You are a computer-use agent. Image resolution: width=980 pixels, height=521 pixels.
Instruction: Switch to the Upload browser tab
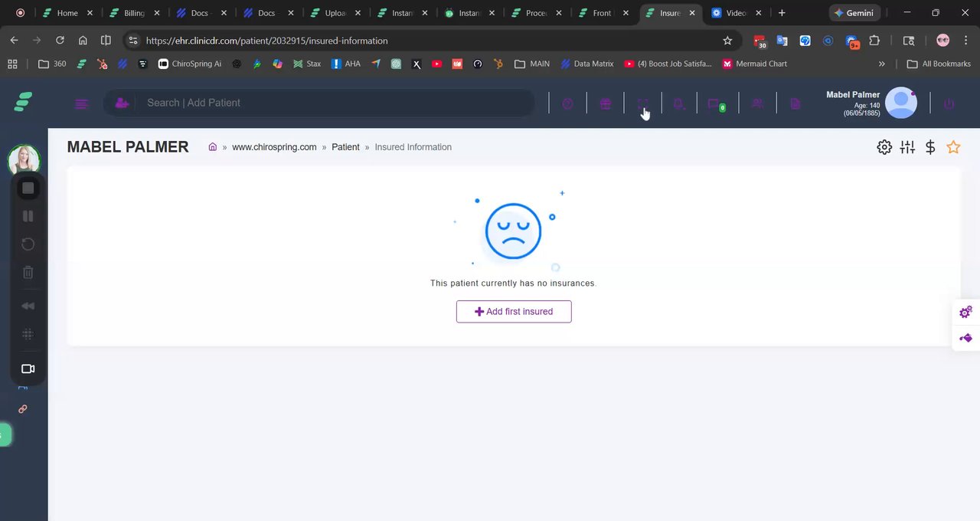[335, 13]
